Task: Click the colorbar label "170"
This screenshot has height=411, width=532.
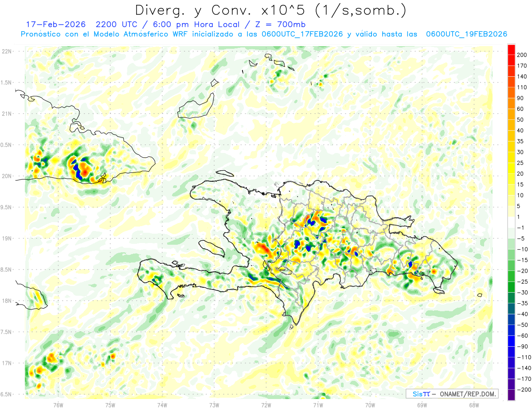Action: (523, 66)
